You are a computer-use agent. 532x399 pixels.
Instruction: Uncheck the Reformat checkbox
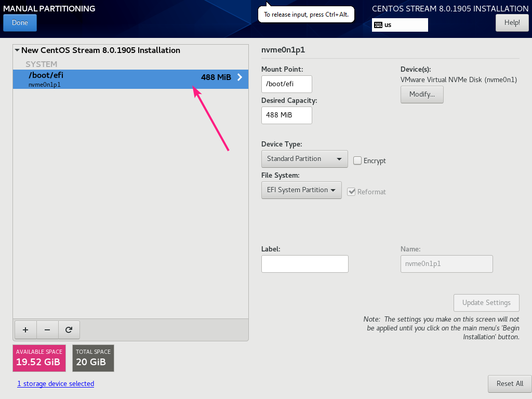click(x=352, y=191)
